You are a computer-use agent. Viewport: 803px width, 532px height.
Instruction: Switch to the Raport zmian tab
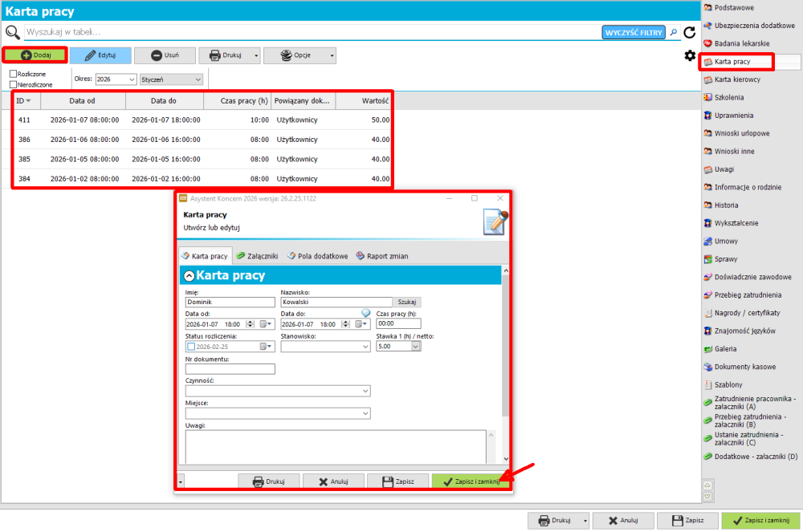[x=382, y=256]
